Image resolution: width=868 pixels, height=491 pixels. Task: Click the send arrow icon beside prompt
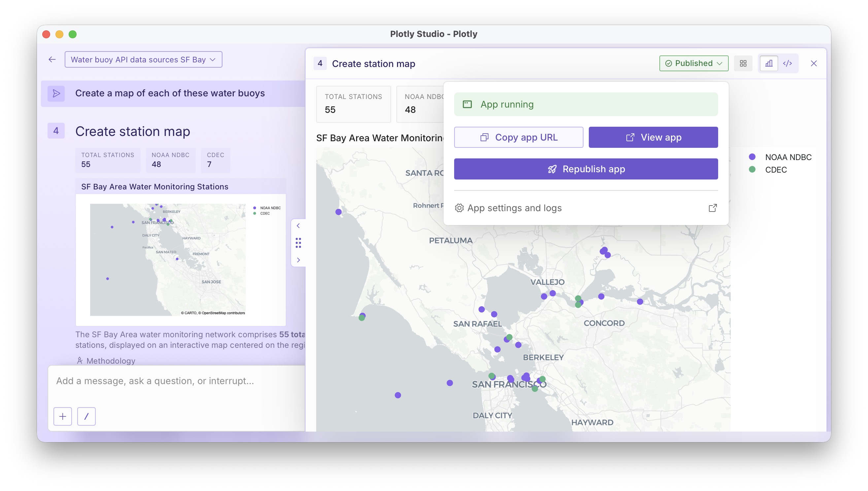(56, 93)
